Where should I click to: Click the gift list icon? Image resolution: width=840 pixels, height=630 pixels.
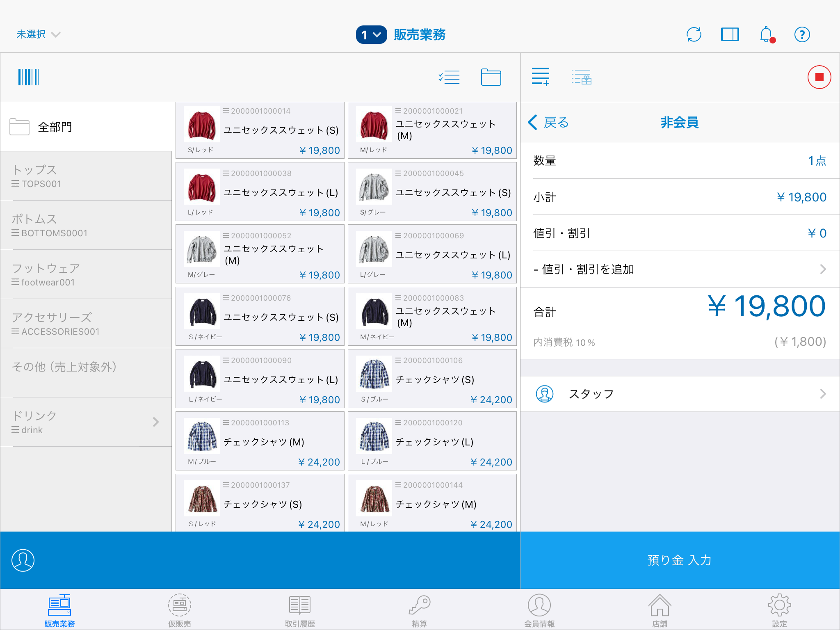click(582, 77)
